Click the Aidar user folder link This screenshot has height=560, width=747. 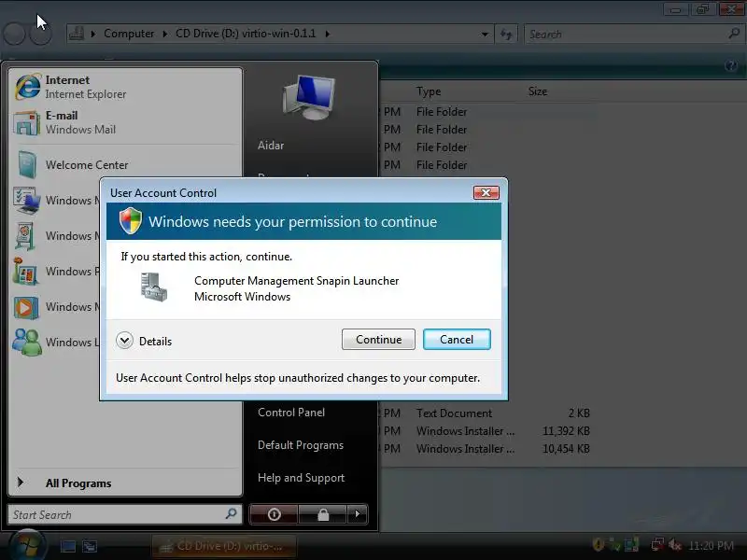271,146
